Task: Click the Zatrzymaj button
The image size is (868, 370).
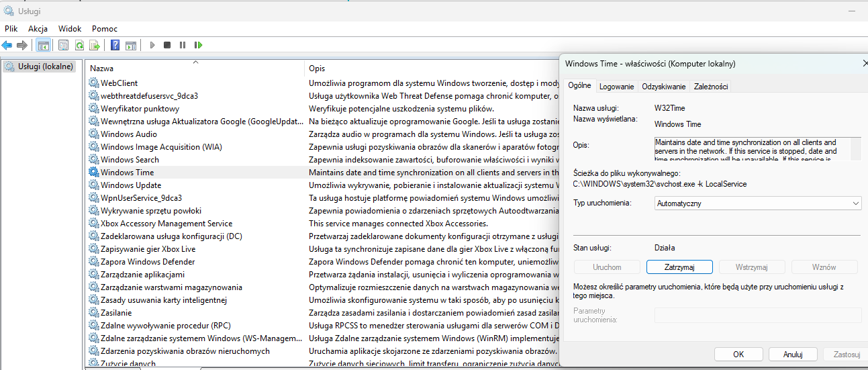Action: coord(679,267)
